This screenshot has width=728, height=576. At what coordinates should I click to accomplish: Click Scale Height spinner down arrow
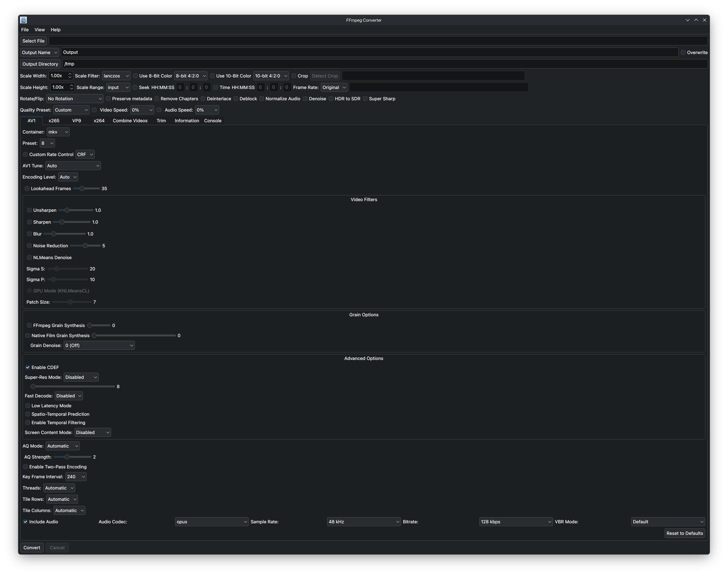pos(72,89)
